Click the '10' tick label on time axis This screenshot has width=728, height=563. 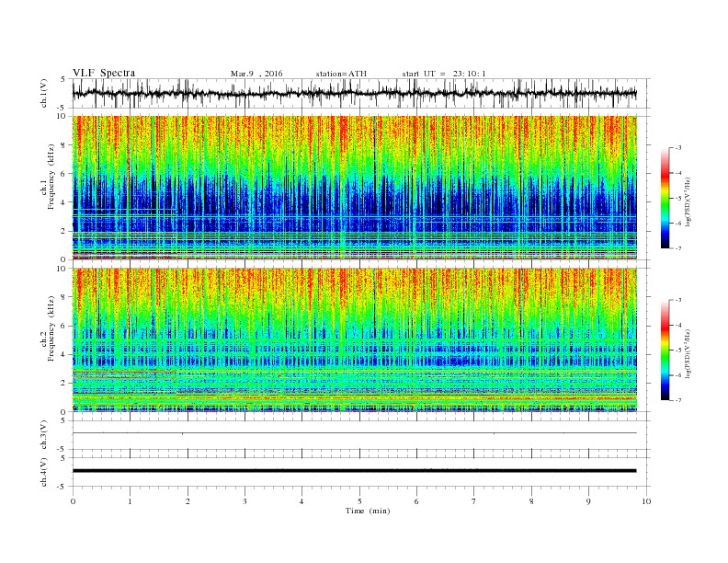pos(646,501)
